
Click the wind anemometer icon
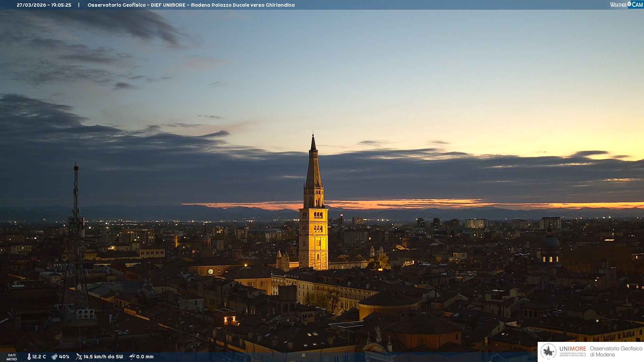(x=79, y=357)
